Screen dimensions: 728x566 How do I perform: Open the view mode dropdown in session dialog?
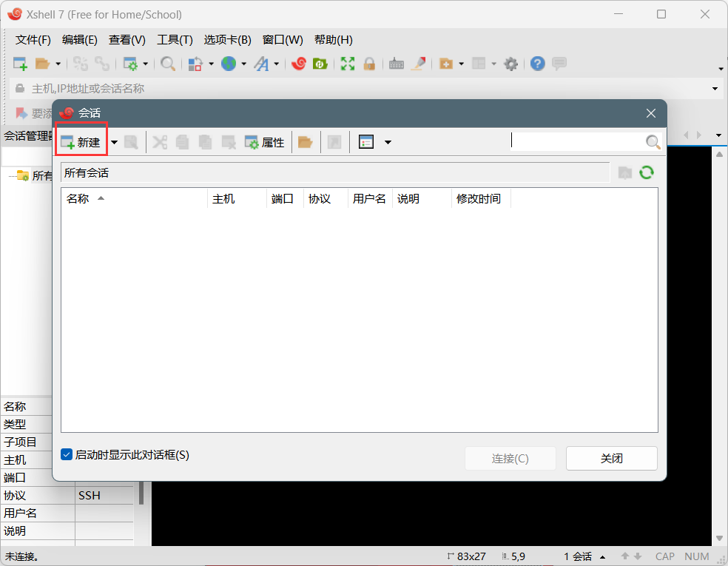tap(388, 141)
